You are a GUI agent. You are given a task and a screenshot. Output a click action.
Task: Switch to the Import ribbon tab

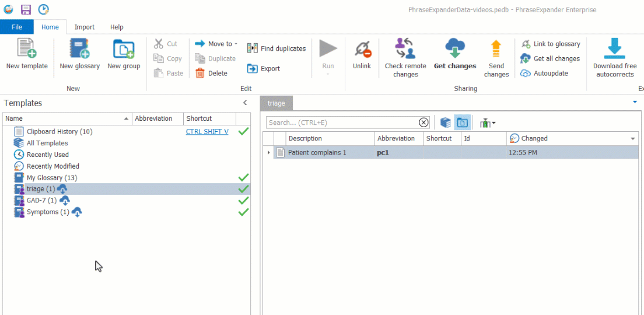(84, 27)
